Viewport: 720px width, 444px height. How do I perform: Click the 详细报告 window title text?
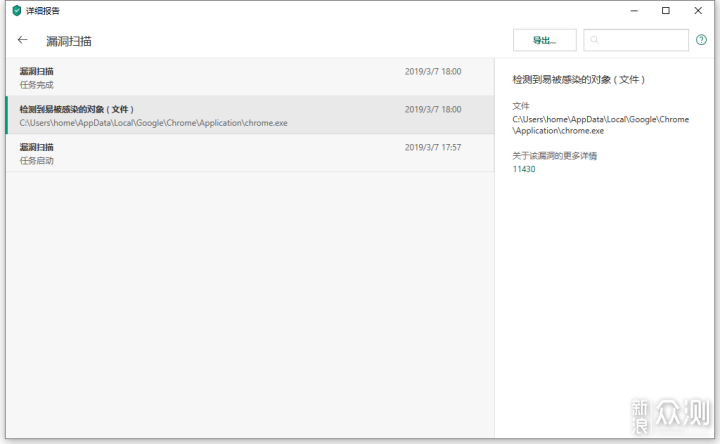pyautogui.click(x=42, y=11)
